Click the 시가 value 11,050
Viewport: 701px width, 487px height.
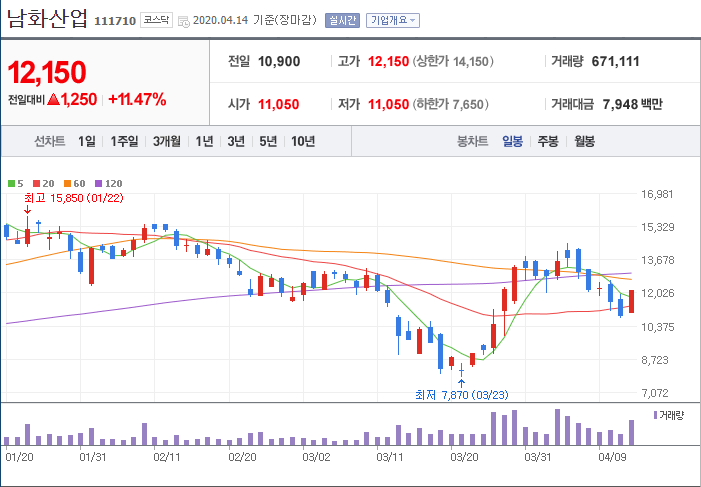tap(279, 104)
